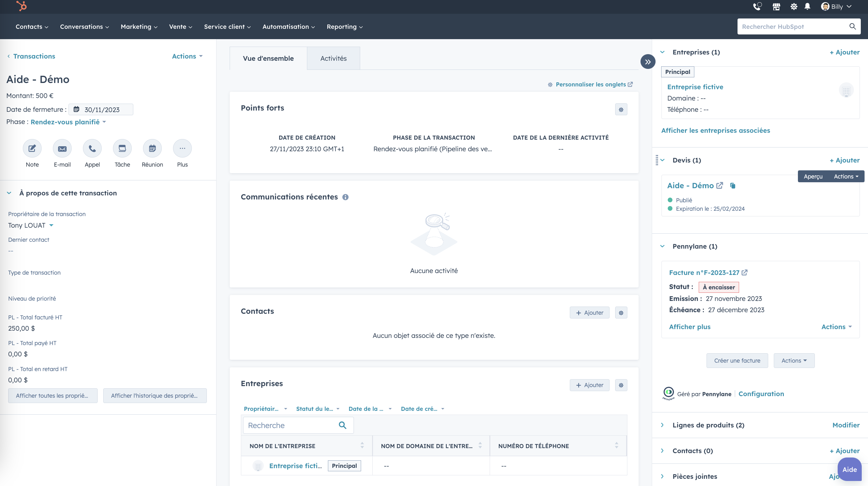This screenshot has width=868, height=486.
Task: Click the Appel phone icon
Action: [x=92, y=148]
